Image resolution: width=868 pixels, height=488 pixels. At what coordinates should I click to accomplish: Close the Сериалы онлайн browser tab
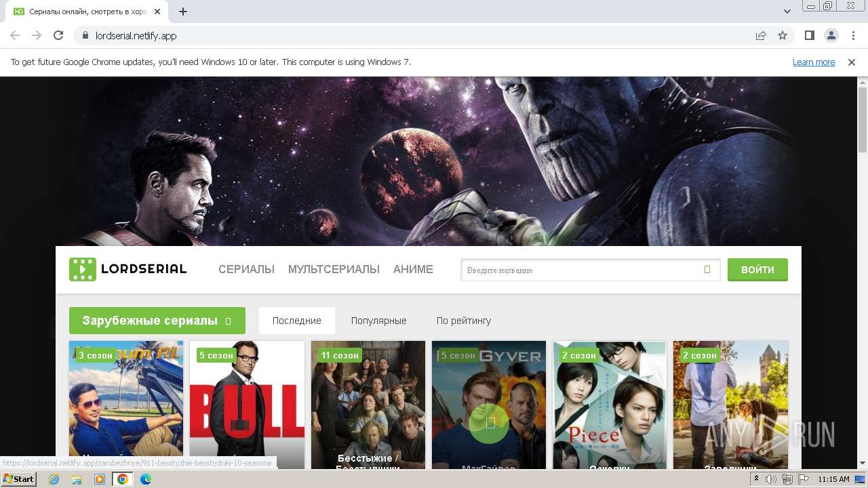pos(157,12)
